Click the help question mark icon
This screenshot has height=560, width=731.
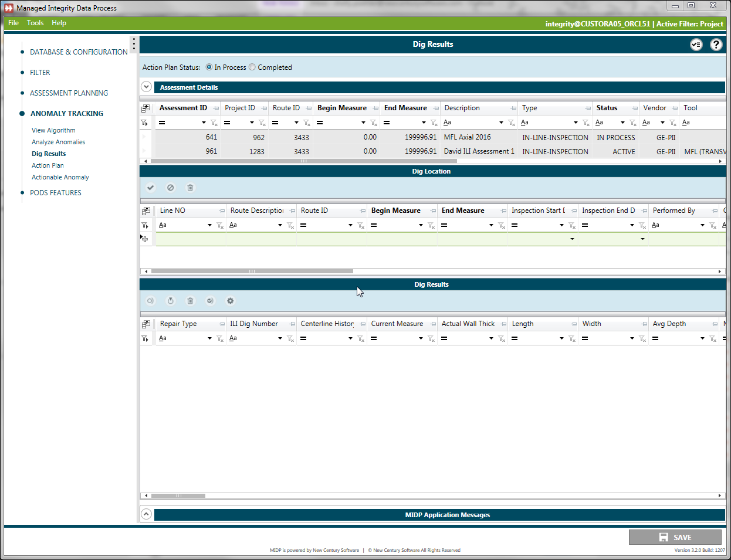point(716,44)
